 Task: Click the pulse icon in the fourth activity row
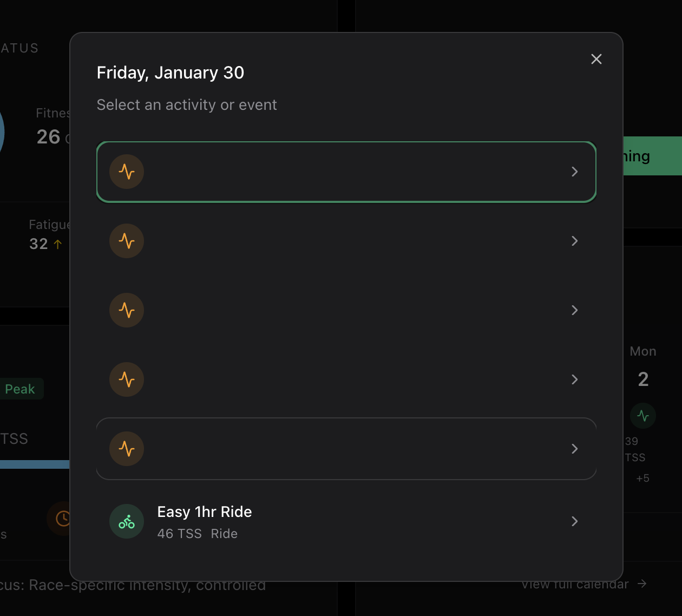[x=127, y=379]
